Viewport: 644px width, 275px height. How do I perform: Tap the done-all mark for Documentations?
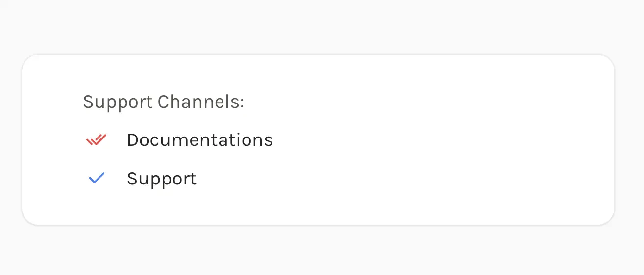[x=96, y=140]
